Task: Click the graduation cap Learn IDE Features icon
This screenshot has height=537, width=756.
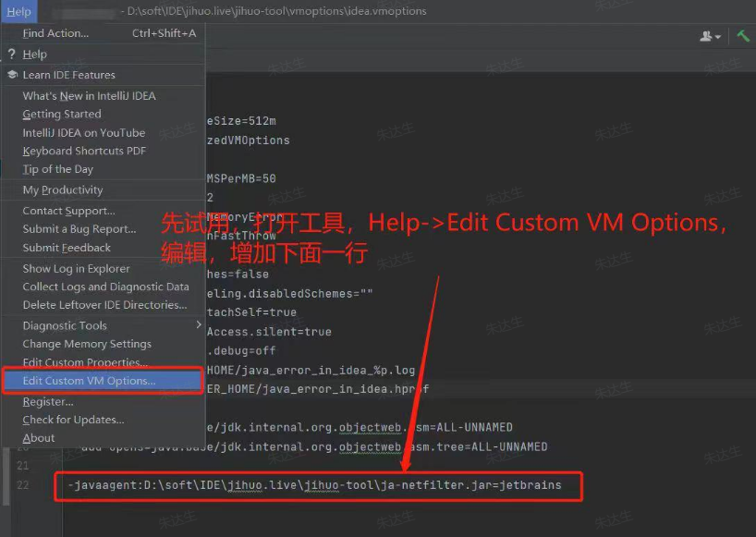Action: pos(13,75)
